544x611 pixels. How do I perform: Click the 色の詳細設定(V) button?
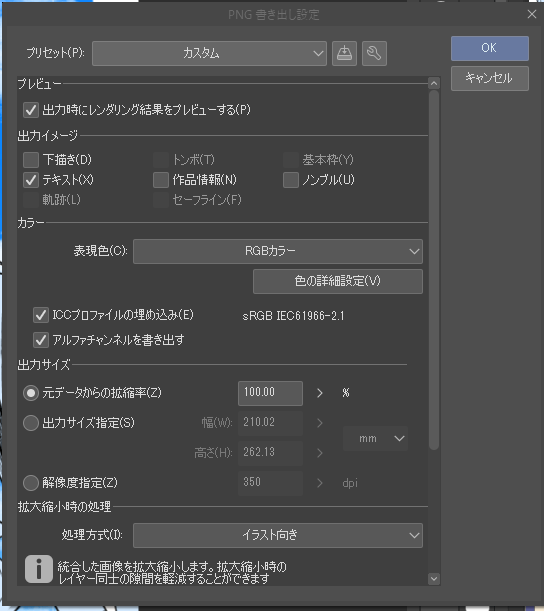point(338,281)
